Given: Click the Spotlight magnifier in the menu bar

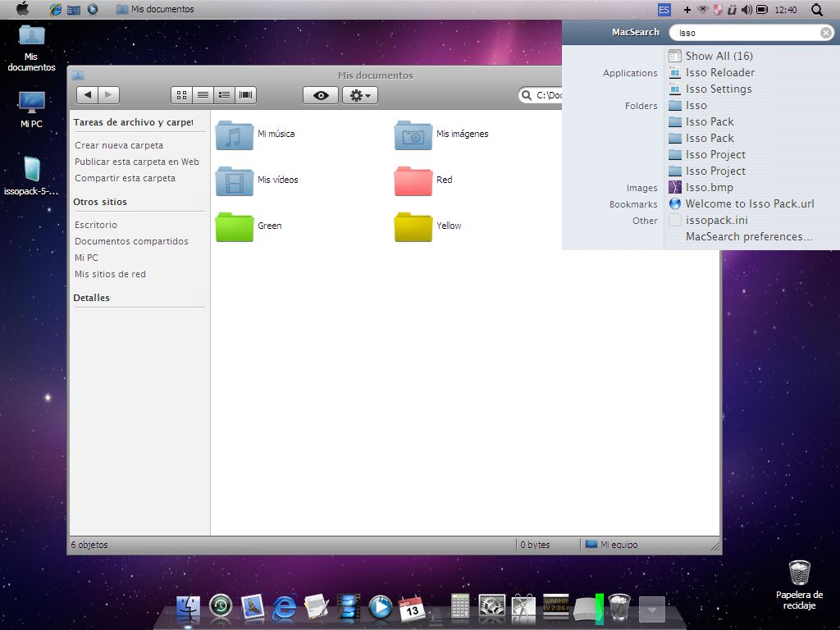Looking at the screenshot, I should click(x=817, y=10).
